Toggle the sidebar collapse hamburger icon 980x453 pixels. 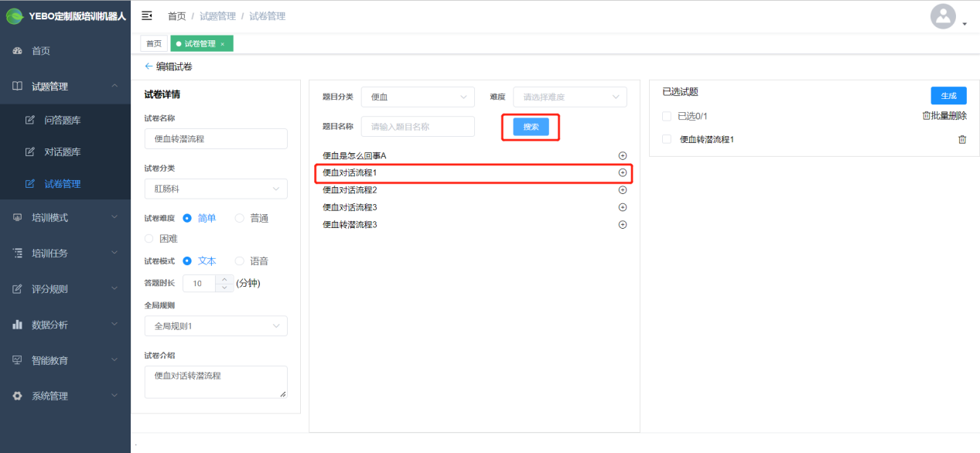click(147, 15)
